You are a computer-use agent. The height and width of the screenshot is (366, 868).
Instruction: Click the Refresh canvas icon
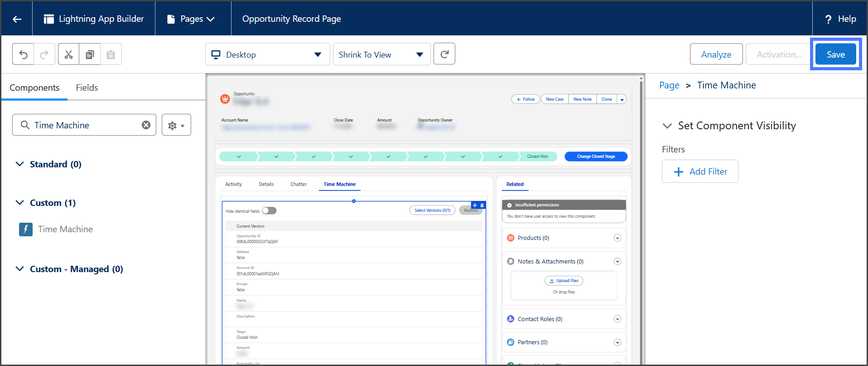[x=444, y=54]
